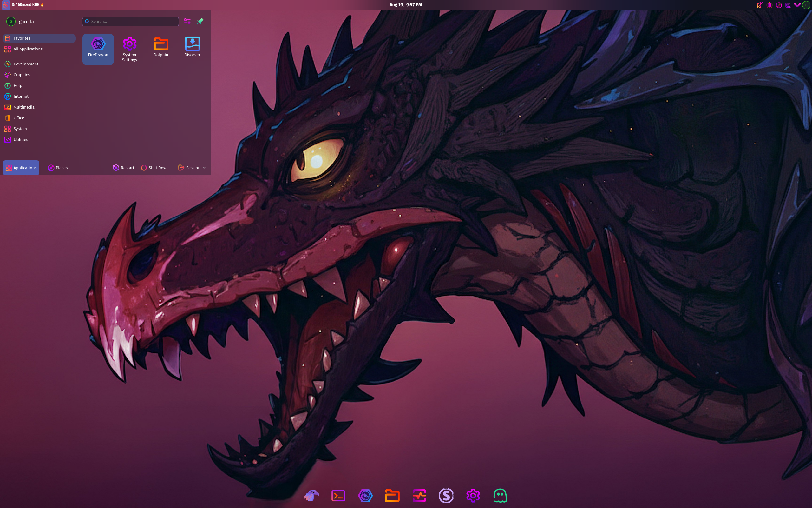Click the USB port icon in the tray
Screen dimensions: 812x508
pos(788,5)
